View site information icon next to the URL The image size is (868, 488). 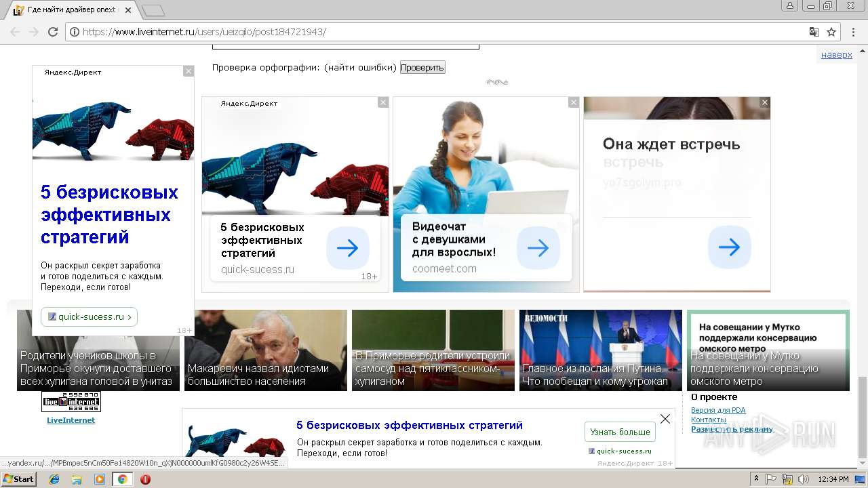75,32
